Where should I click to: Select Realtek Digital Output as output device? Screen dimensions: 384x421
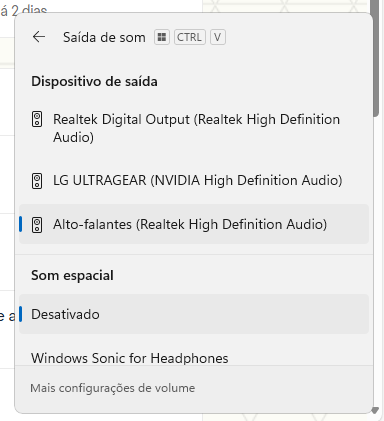pos(194,128)
